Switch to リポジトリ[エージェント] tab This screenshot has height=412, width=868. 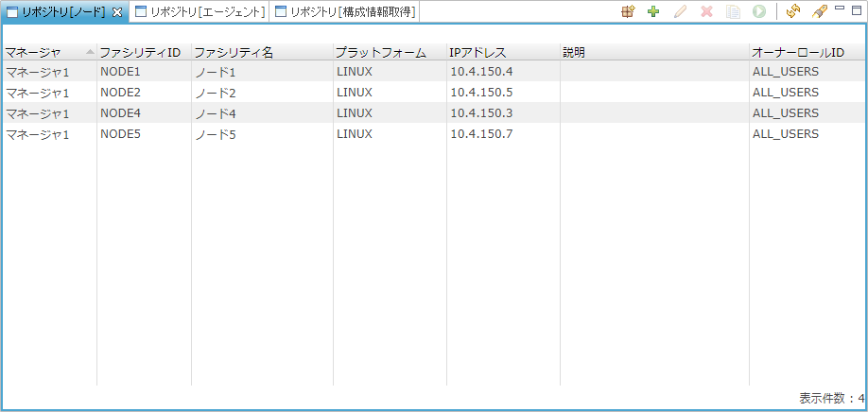pos(200,11)
